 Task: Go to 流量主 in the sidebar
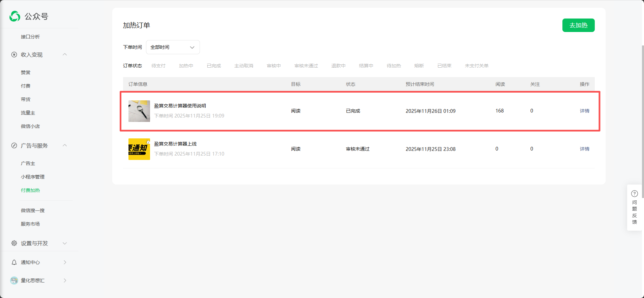point(28,113)
